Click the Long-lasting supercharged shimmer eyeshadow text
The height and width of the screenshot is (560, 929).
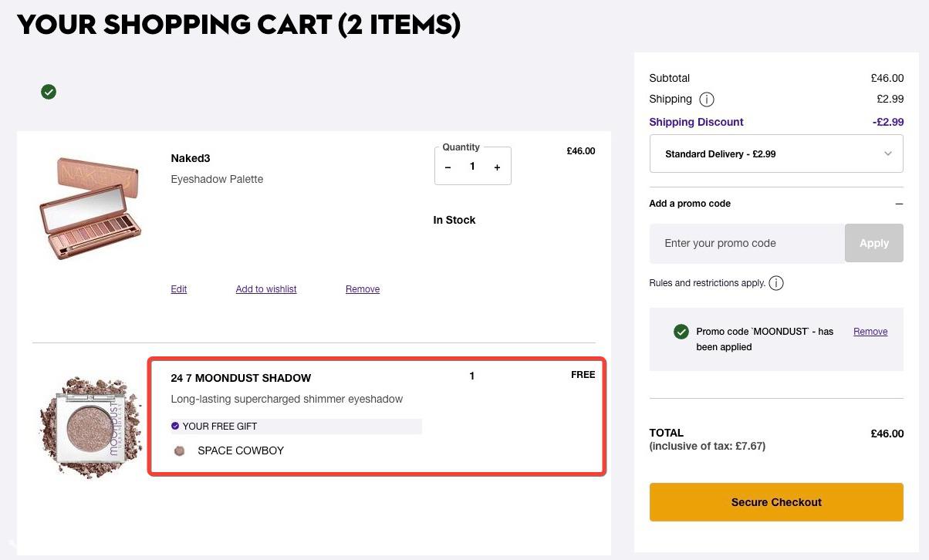287,399
